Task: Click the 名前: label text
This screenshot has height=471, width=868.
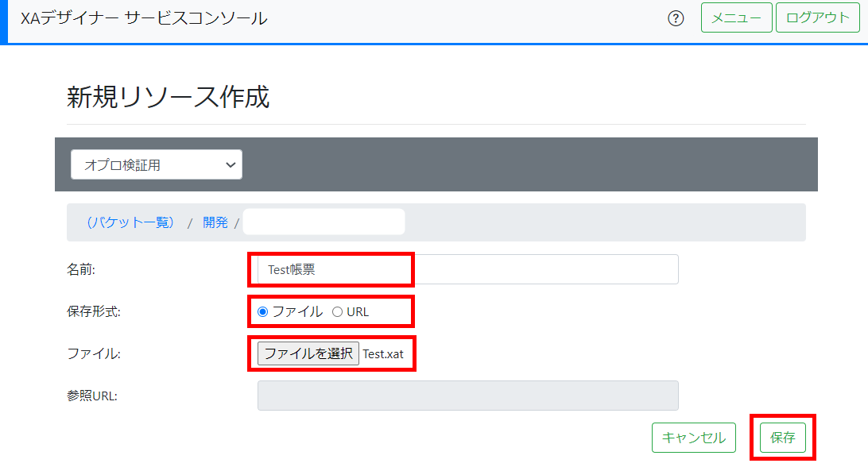Action: 81,270
